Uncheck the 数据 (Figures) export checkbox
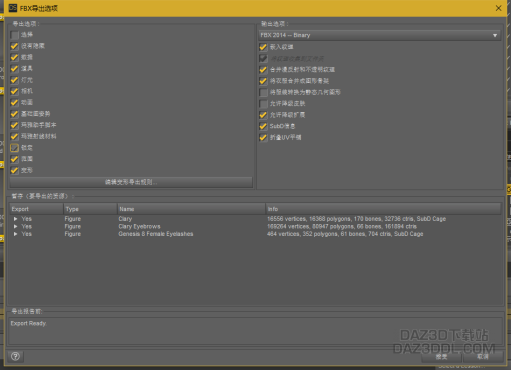 (x=14, y=57)
